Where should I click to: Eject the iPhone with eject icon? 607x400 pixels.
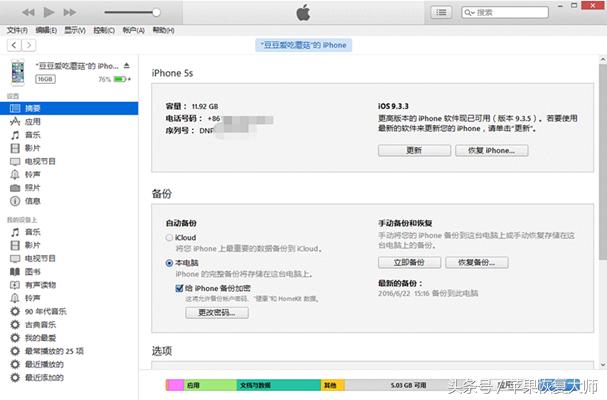click(x=127, y=66)
